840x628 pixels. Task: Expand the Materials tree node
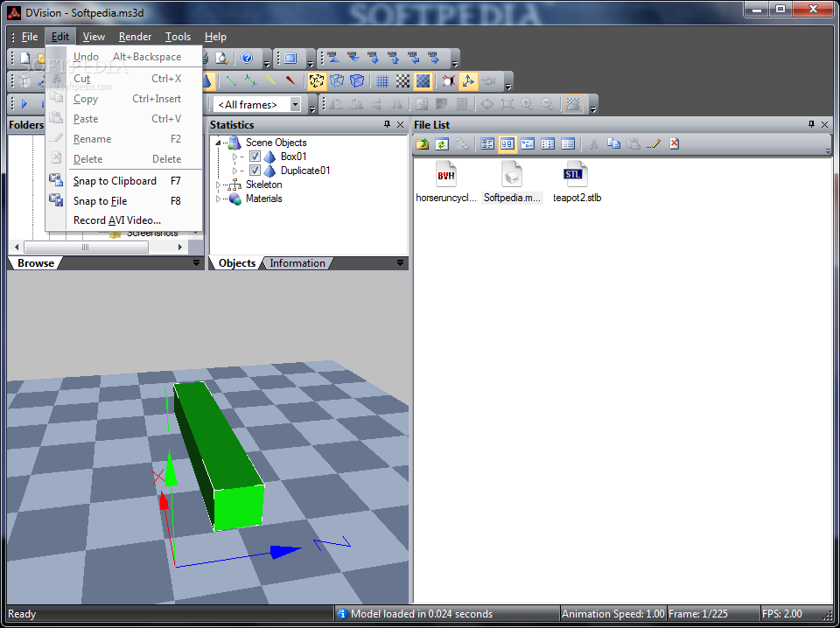tap(218, 199)
